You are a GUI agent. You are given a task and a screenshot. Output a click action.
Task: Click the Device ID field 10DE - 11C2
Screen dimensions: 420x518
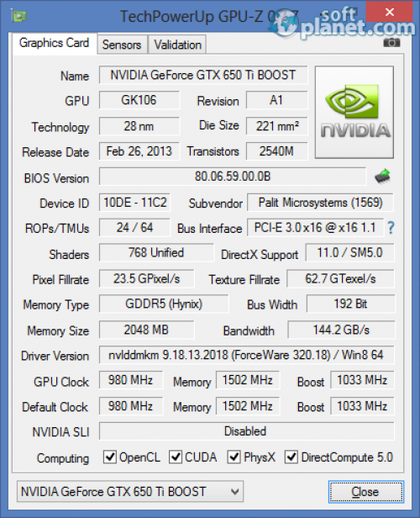tap(134, 203)
